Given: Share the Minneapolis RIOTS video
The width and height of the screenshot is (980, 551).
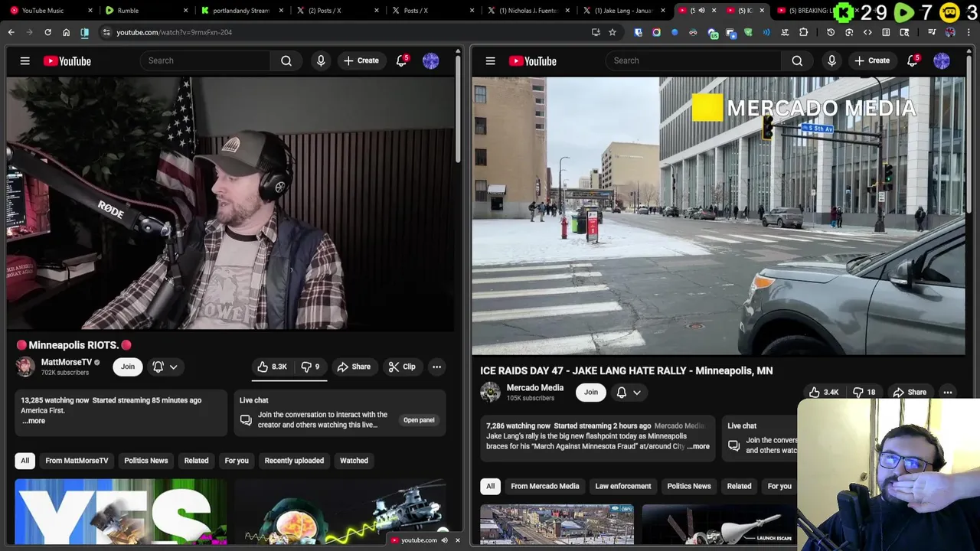Looking at the screenshot, I should pyautogui.click(x=354, y=367).
